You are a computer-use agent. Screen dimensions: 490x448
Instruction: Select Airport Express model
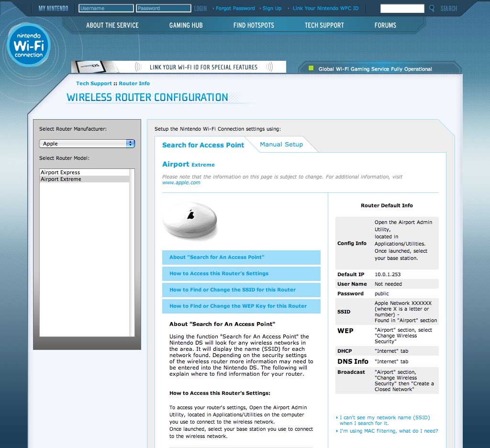coord(84,172)
